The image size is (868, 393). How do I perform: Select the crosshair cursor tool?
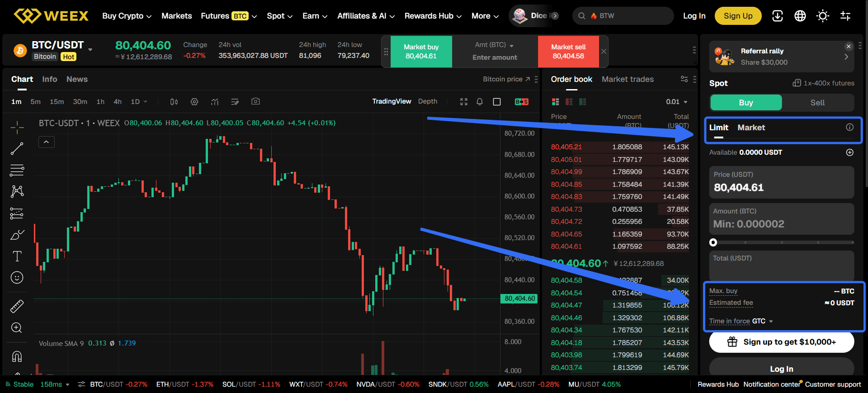17,128
